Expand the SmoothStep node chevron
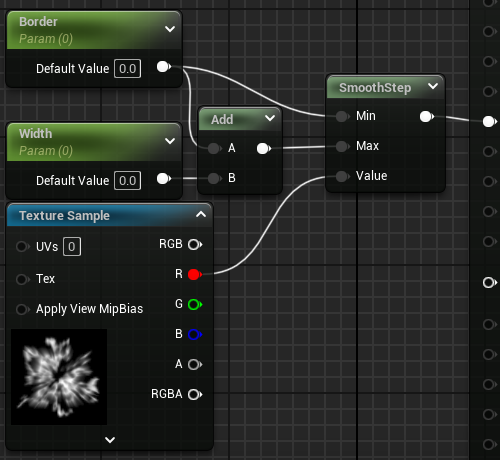Image resolution: width=500 pixels, height=460 pixels. (433, 86)
